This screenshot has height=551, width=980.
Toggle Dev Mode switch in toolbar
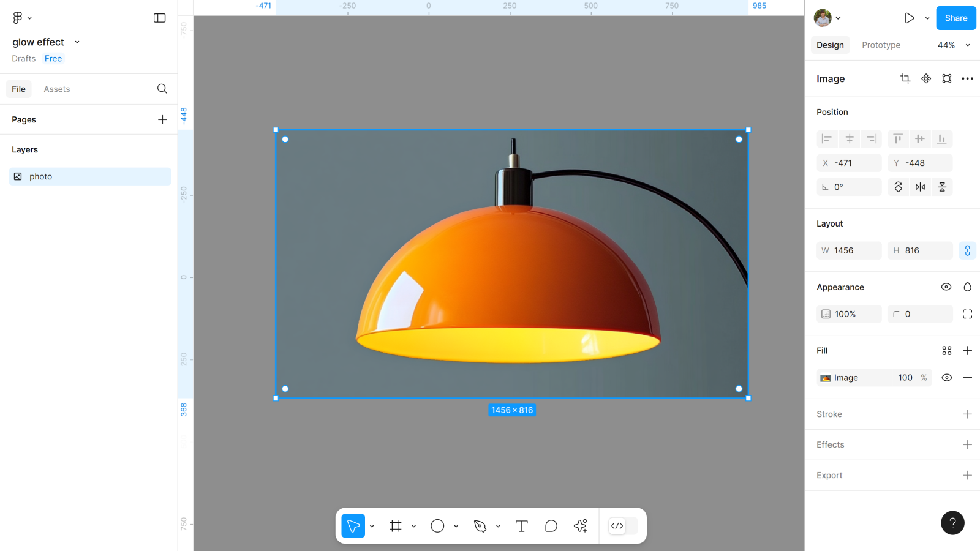[623, 526]
